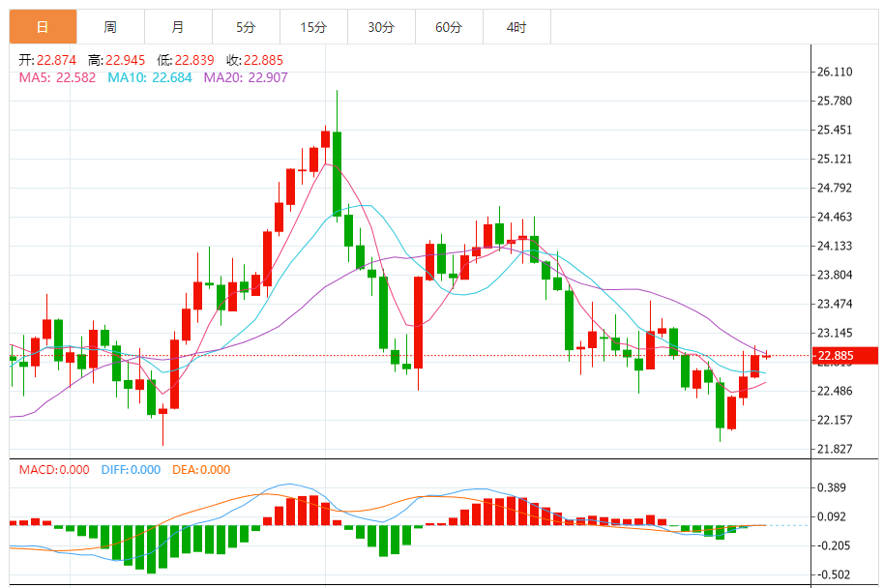Click the MACD:0.000 indicator label
Screen dimensions: 884x588
click(x=54, y=470)
